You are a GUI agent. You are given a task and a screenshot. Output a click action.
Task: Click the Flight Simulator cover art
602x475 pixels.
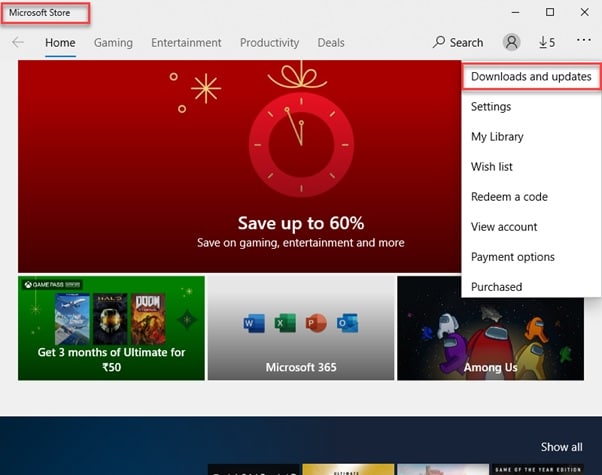tap(72, 319)
